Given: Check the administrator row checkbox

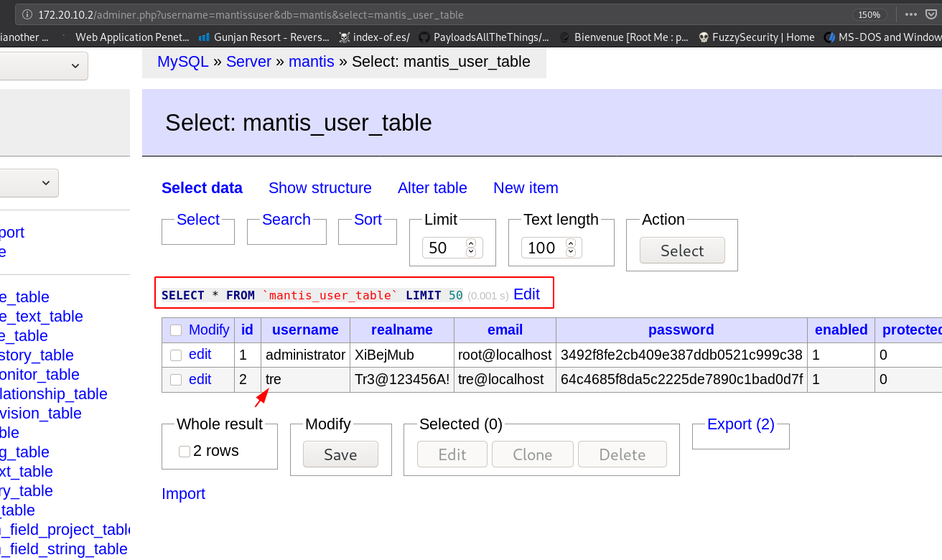Looking at the screenshot, I should pyautogui.click(x=176, y=355).
